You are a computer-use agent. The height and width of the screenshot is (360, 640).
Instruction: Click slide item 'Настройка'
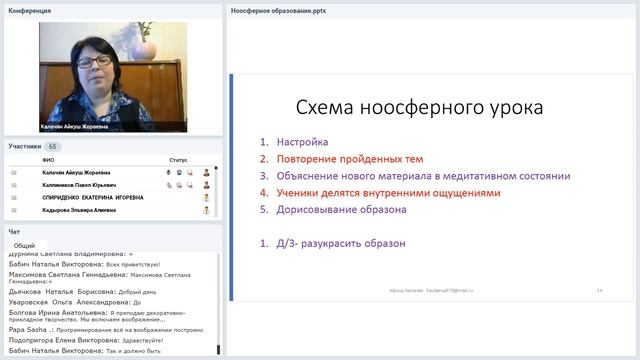coord(302,142)
